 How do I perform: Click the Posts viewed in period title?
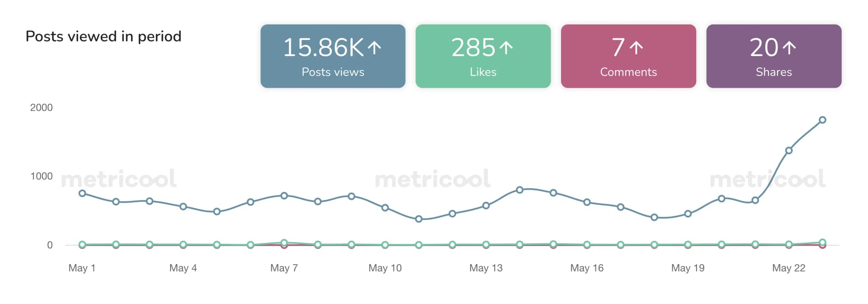pyautogui.click(x=104, y=36)
